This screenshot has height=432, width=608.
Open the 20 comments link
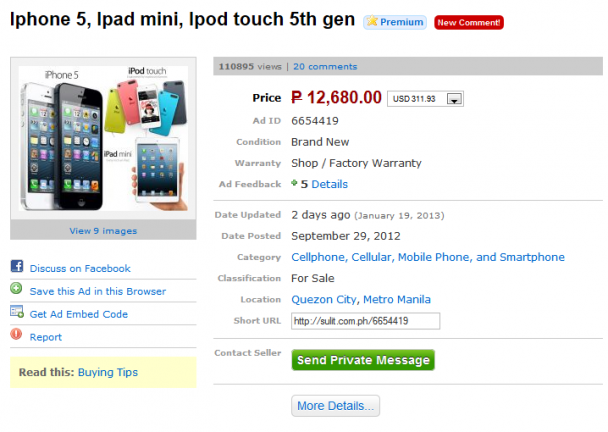click(x=325, y=67)
